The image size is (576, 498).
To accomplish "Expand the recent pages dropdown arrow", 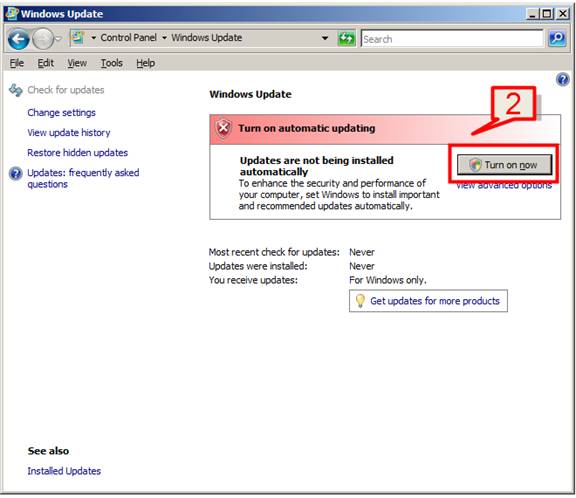I will point(58,38).
